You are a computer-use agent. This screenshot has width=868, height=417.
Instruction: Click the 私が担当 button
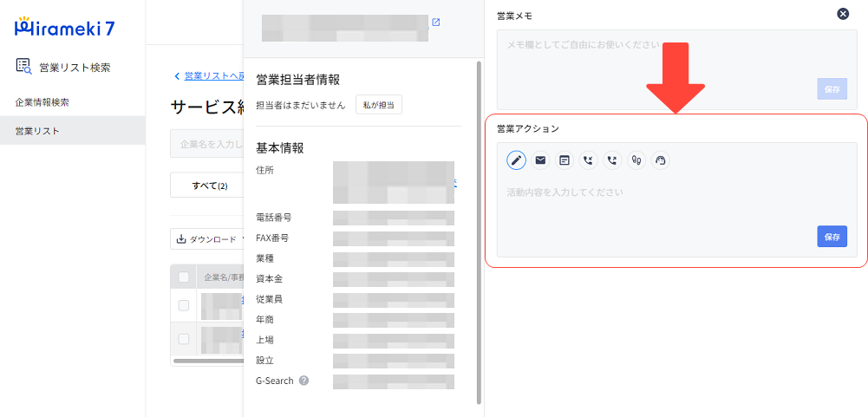(379, 105)
